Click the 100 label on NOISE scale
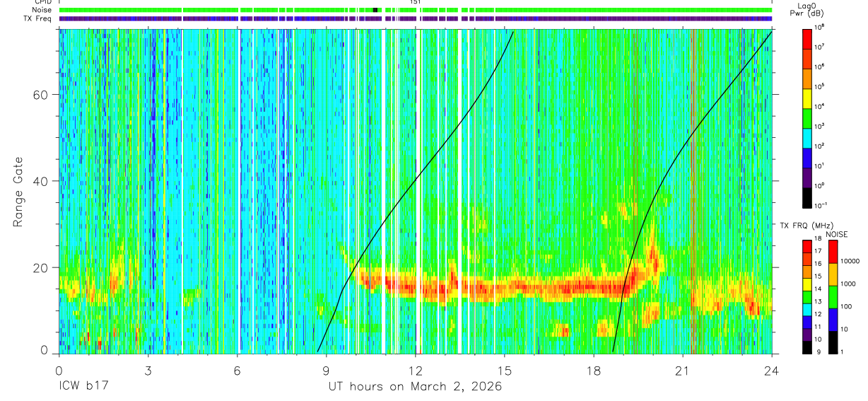This screenshot has height=401, width=868. pyautogui.click(x=847, y=306)
